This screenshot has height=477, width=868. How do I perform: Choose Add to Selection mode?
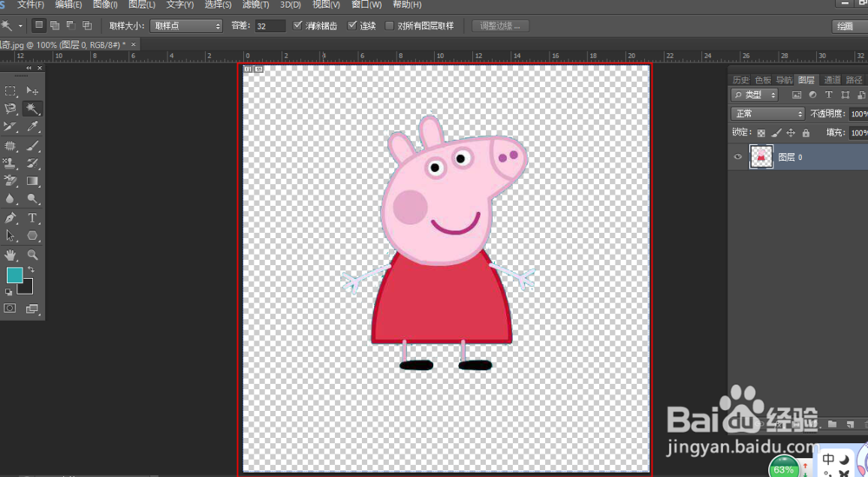click(55, 25)
